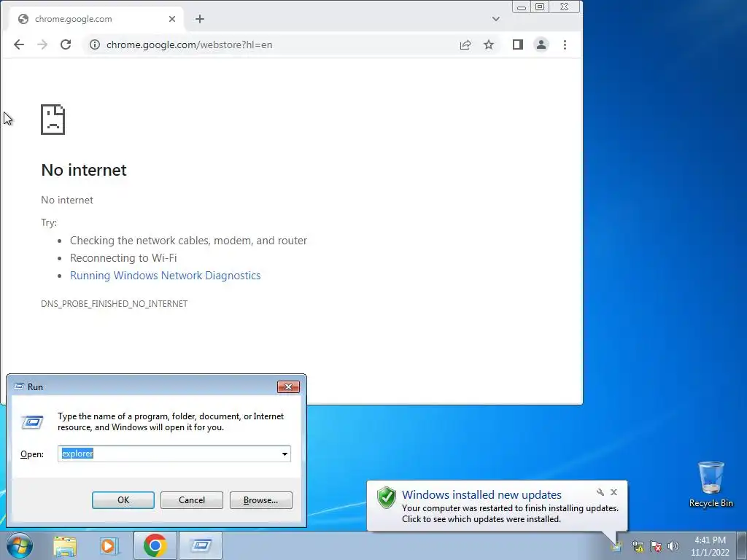
Task: Expand the Open field dropdown arrow
Action: 285,454
